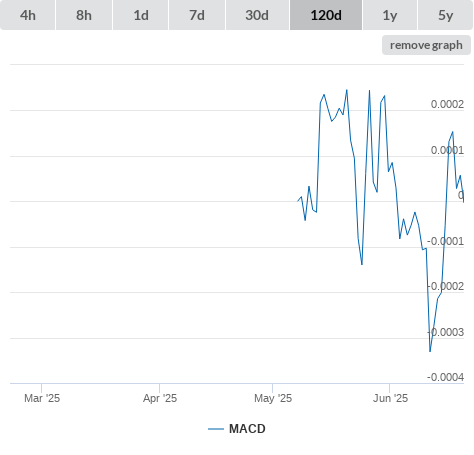
Task: Click the May '25 axis label
Action: coord(273,398)
